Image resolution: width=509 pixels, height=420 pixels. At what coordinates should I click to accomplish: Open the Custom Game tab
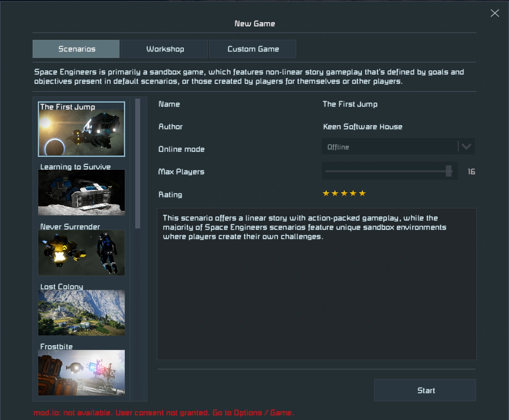pyautogui.click(x=253, y=49)
